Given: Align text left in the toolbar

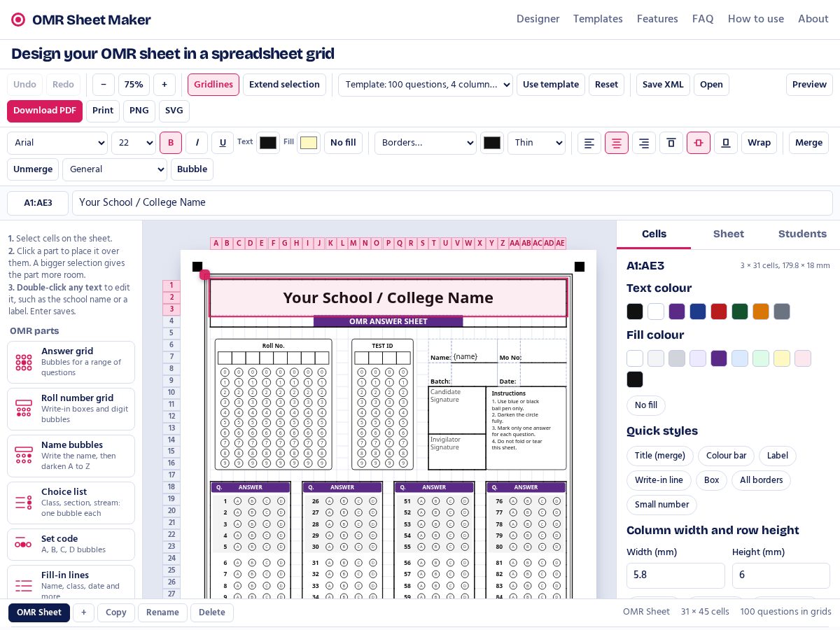Looking at the screenshot, I should [x=589, y=143].
